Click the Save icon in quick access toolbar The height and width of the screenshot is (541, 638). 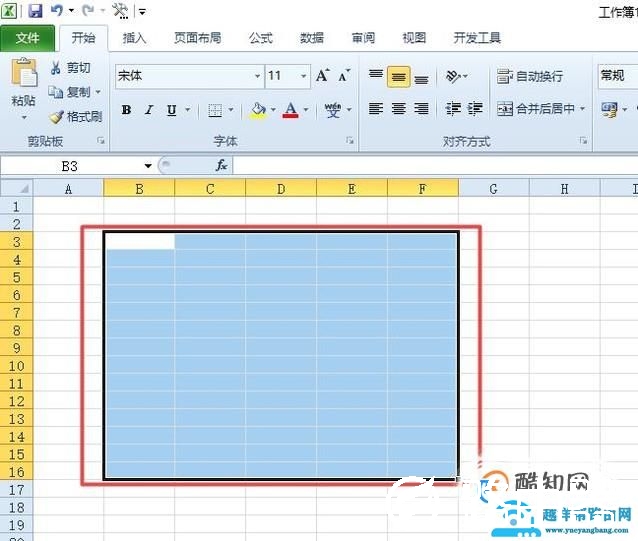tap(35, 11)
